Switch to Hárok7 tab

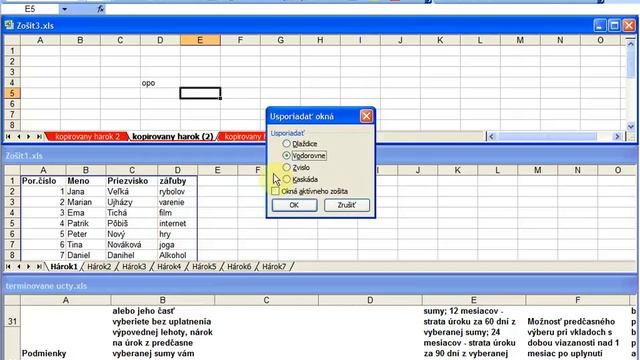[x=274, y=267]
